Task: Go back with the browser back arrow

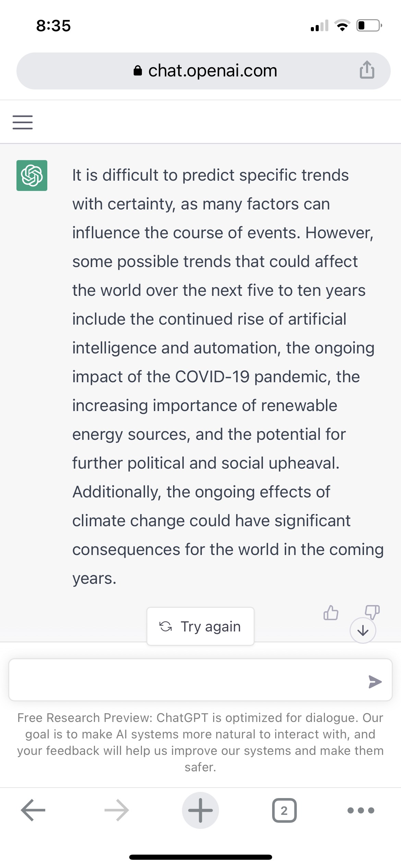Action: pyautogui.click(x=33, y=810)
